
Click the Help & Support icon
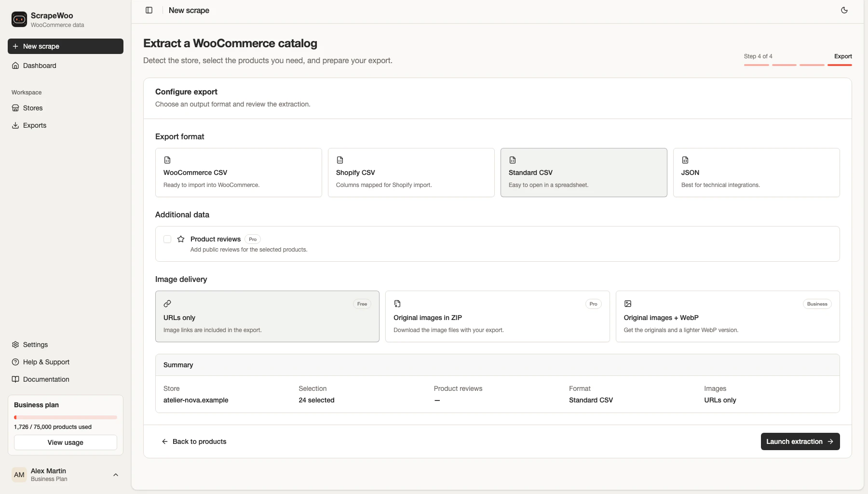point(15,362)
